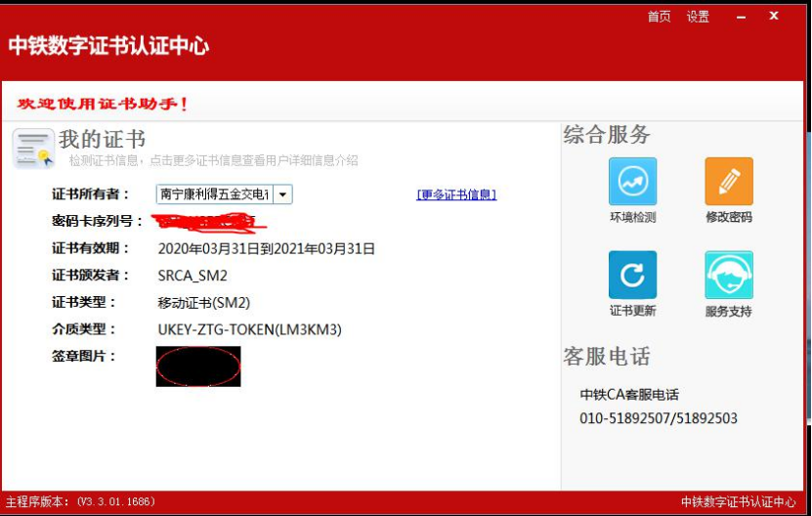Click 中铁数字证书认证中心 in the status bar

coord(738,501)
